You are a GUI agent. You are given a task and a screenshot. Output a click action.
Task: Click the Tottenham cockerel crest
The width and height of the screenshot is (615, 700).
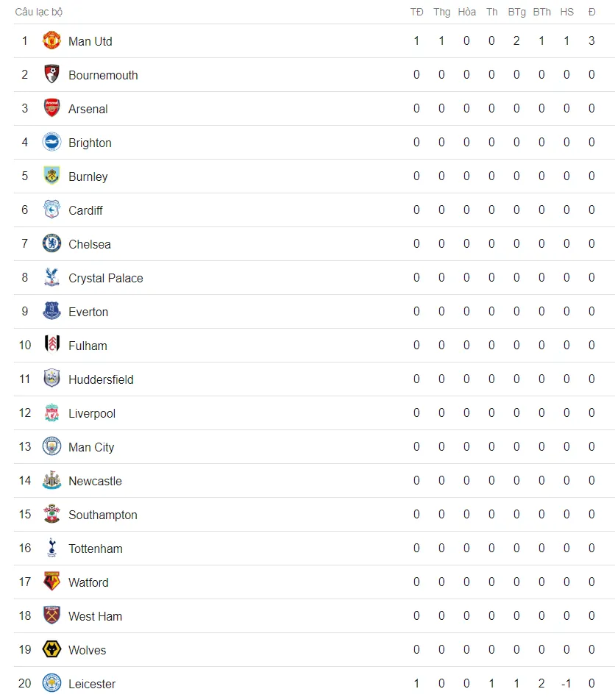pyautogui.click(x=51, y=548)
